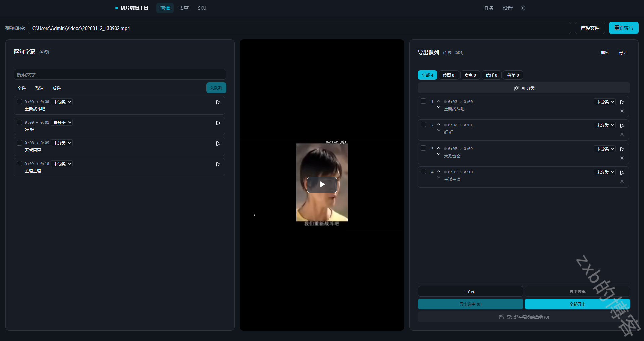Play subtitle clip 天秀雷霆 in left list
The width and height of the screenshot is (644, 341).
218,144
